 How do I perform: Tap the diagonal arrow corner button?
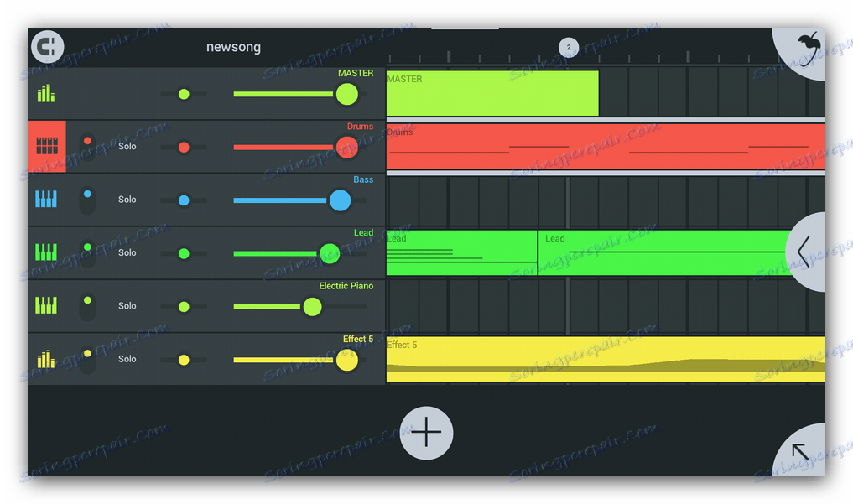[x=799, y=450]
